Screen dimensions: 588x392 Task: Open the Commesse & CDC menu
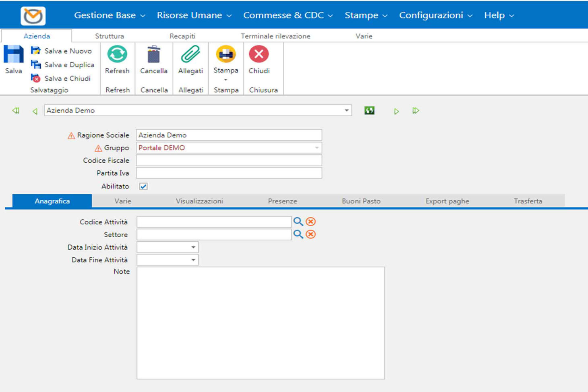pyautogui.click(x=288, y=15)
